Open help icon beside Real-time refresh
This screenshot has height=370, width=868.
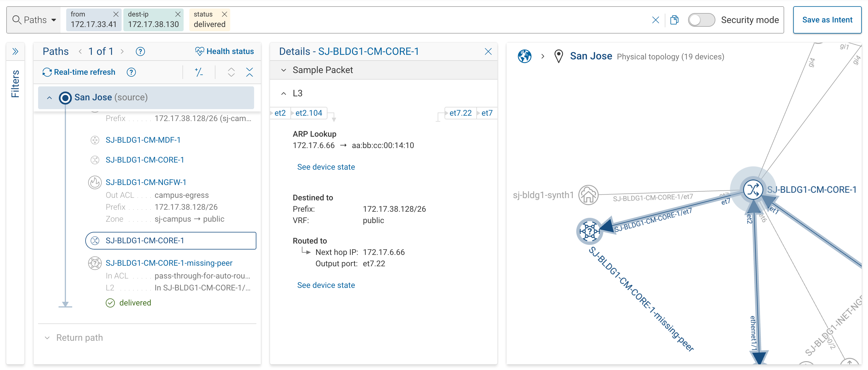pyautogui.click(x=131, y=72)
